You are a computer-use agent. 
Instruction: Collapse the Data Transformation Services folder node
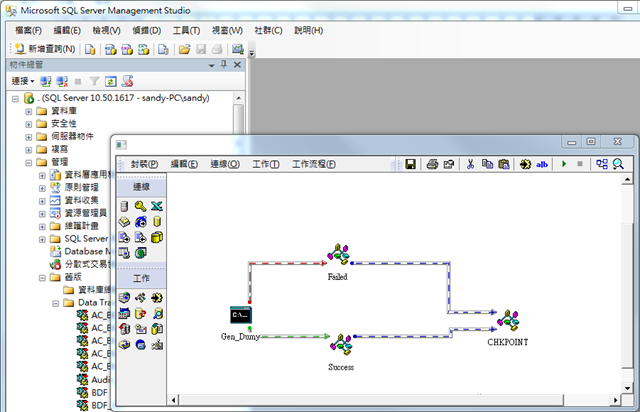(x=56, y=303)
